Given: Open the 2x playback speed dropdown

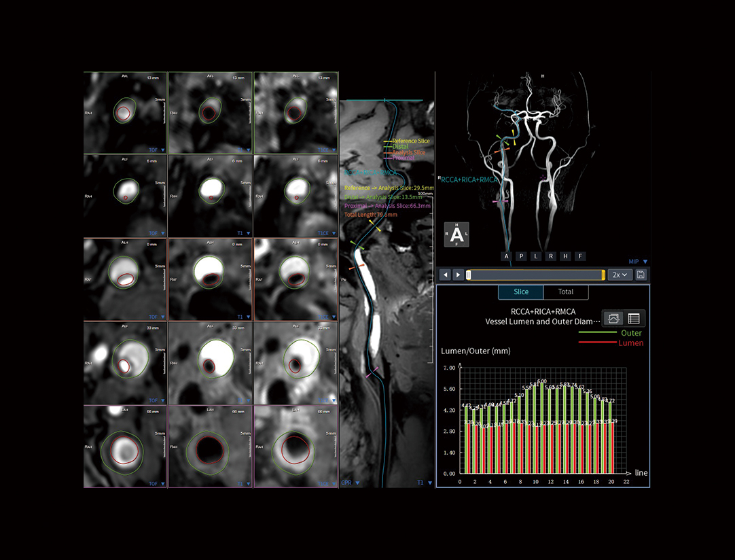Looking at the screenshot, I should (620, 275).
